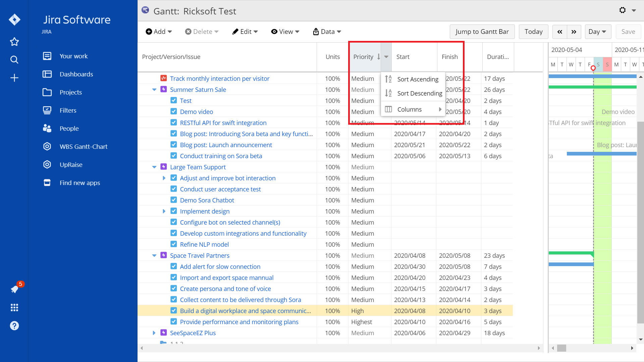Click the epic icon of Summer Saturn Sale
Image resolution: width=644 pixels, height=362 pixels.
coord(164,89)
